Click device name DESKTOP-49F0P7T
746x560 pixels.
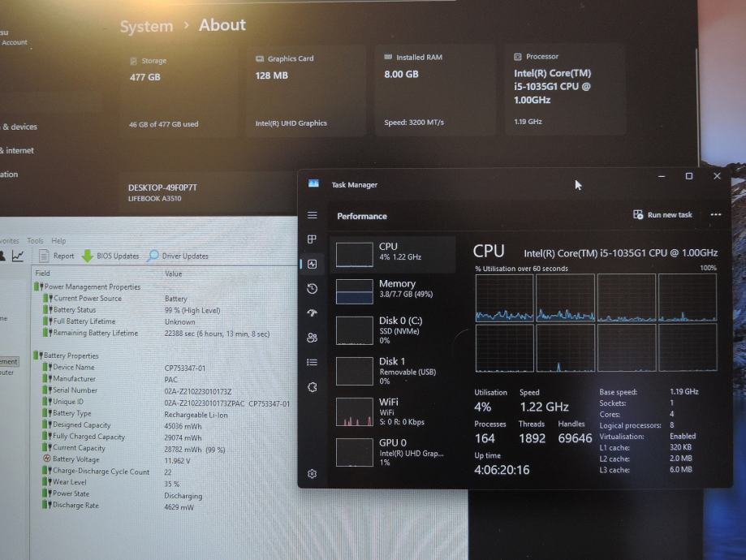tap(162, 187)
